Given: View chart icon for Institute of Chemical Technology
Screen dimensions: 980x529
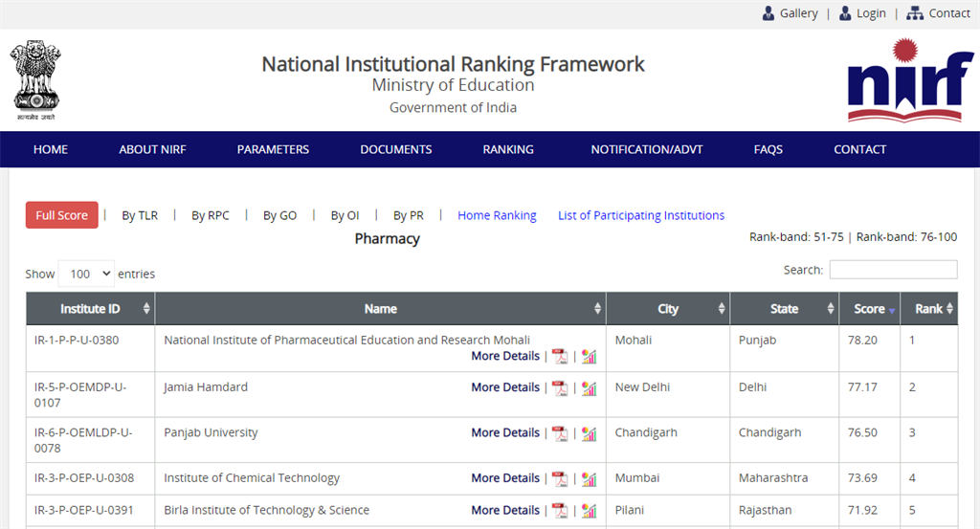Looking at the screenshot, I should tap(589, 478).
